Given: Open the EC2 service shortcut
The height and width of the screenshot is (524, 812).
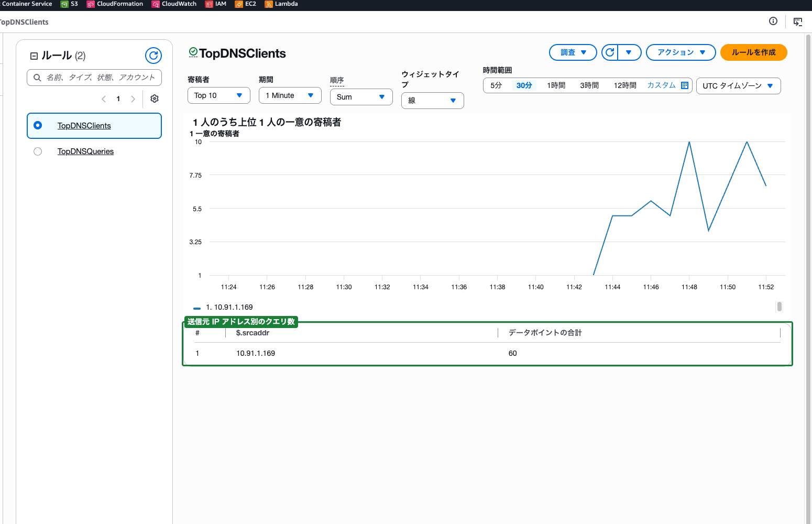Looking at the screenshot, I should (245, 4).
